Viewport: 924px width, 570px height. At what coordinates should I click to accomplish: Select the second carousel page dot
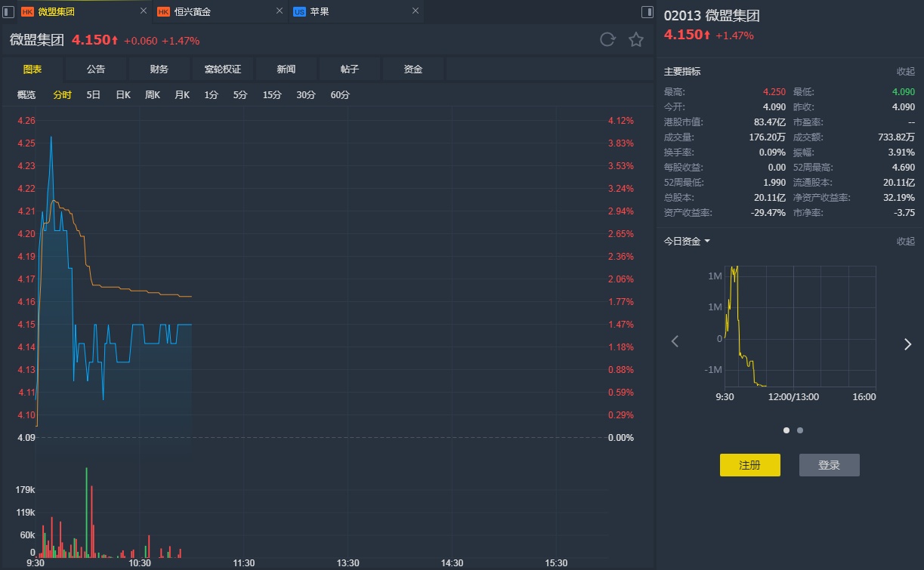click(800, 430)
